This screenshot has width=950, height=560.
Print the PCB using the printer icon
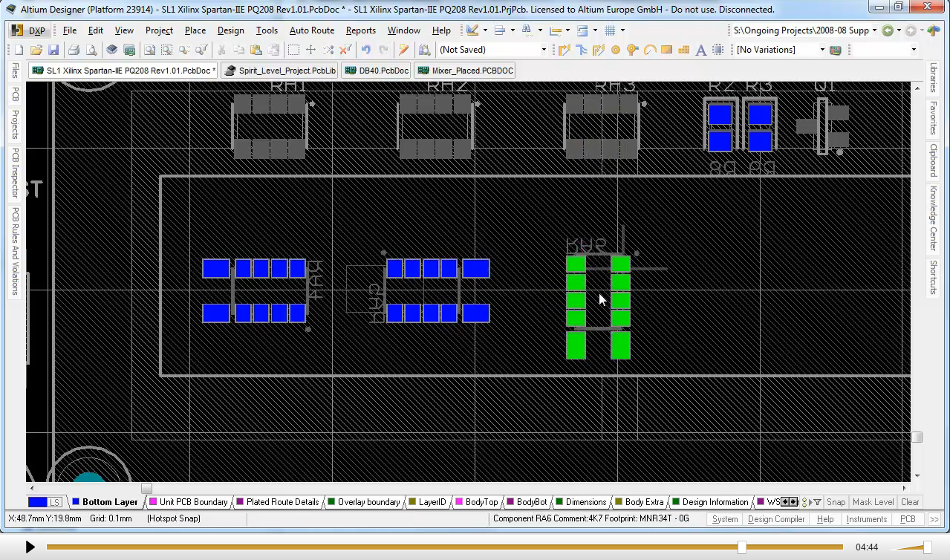pos(74,50)
